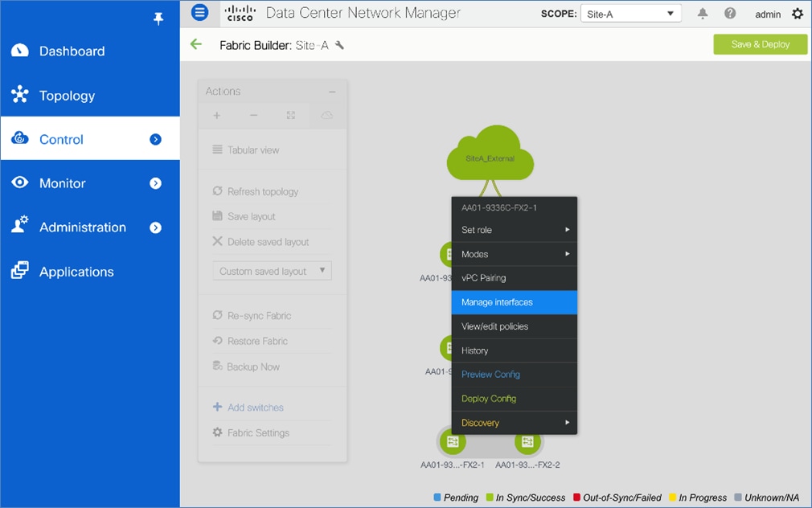Select View/edit policies menu entry
The width and height of the screenshot is (812, 508).
tap(515, 327)
